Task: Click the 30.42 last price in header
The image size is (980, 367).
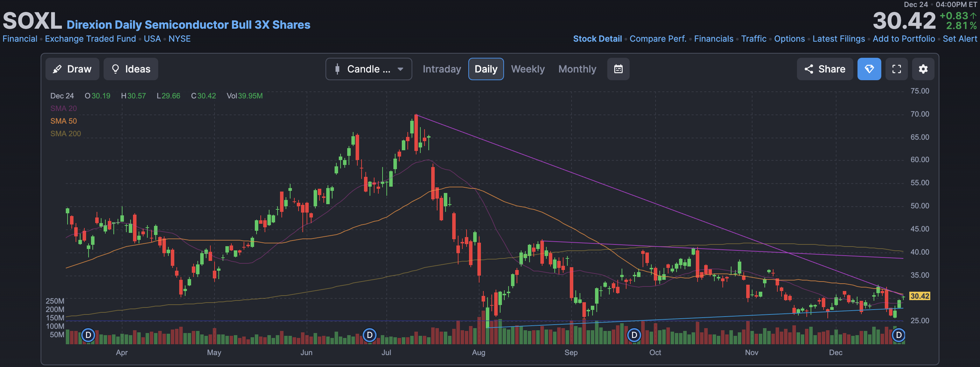Action: coord(904,21)
